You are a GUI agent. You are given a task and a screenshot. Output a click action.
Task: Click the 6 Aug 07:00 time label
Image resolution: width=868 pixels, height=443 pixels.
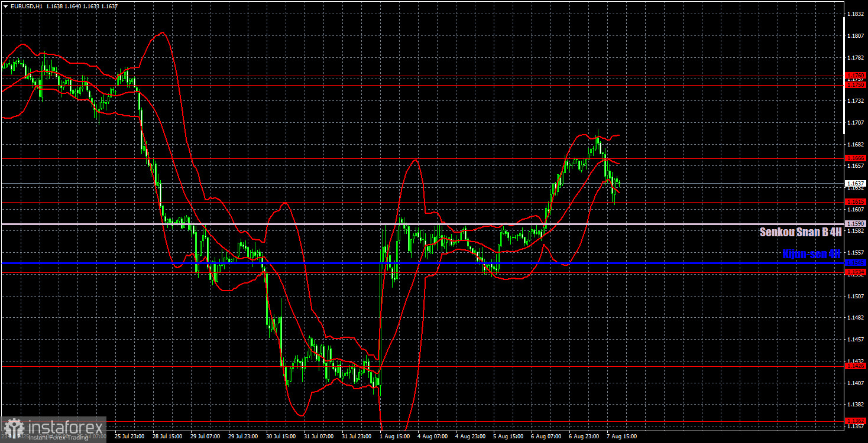click(x=547, y=437)
